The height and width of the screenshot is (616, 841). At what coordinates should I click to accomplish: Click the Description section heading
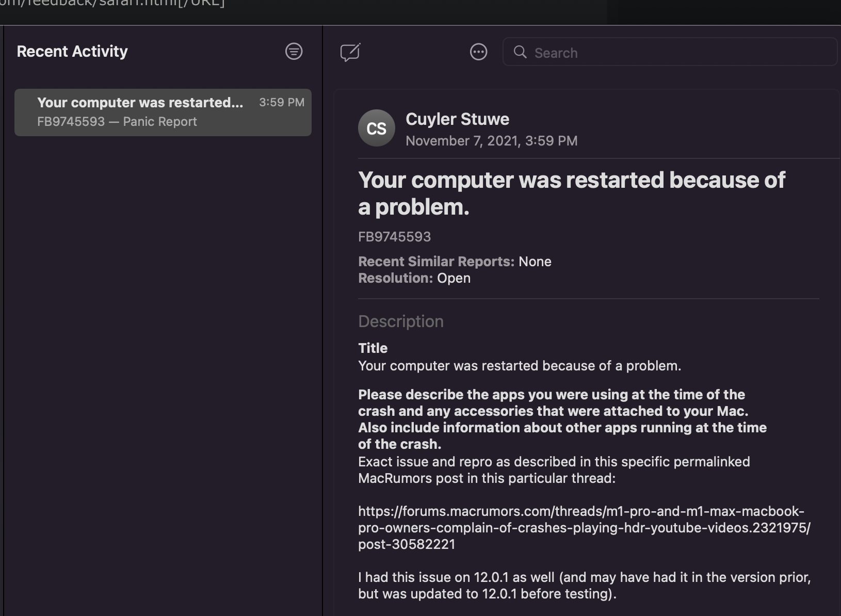pyautogui.click(x=400, y=321)
